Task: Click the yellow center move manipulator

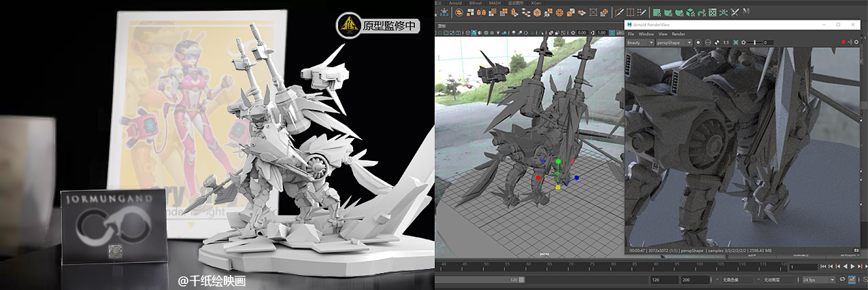Action: click(x=558, y=187)
